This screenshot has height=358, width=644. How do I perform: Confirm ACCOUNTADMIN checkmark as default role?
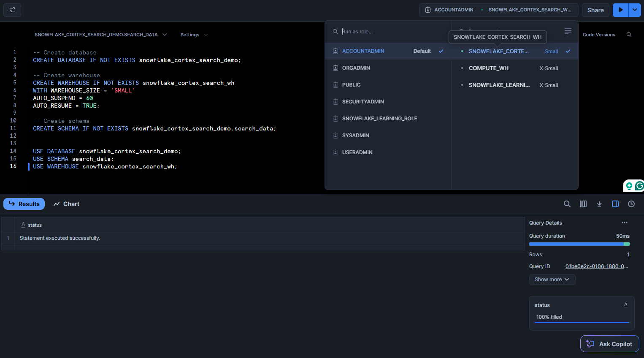tap(441, 51)
